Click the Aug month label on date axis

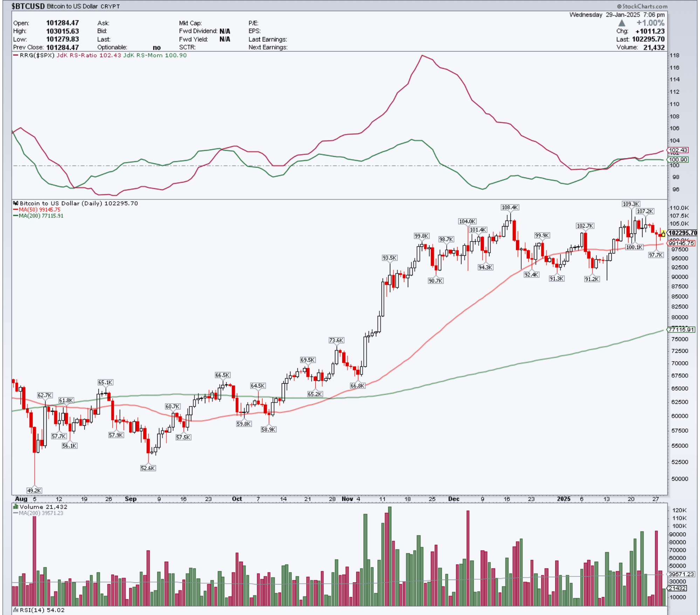click(x=21, y=499)
